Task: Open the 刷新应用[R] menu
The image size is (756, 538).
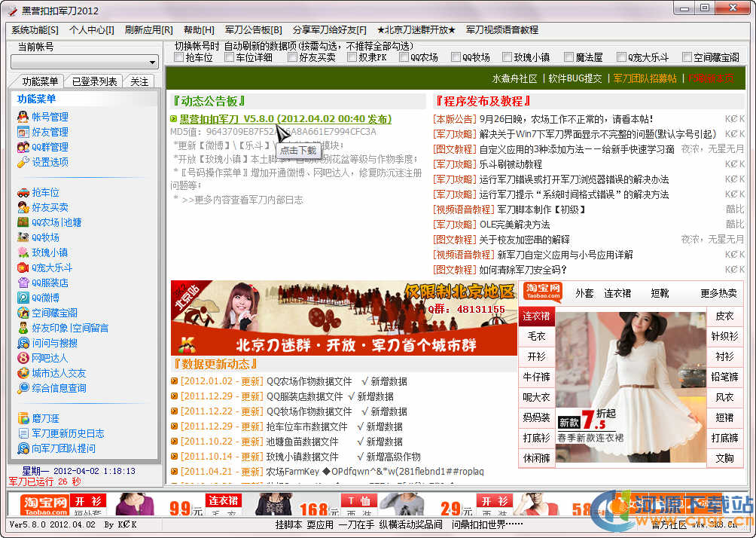Action: pyautogui.click(x=148, y=30)
